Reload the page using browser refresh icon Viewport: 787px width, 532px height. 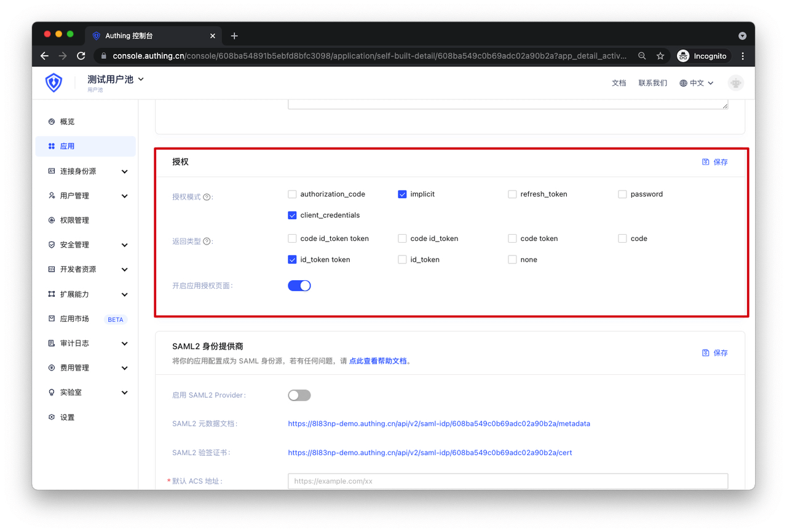coord(81,56)
